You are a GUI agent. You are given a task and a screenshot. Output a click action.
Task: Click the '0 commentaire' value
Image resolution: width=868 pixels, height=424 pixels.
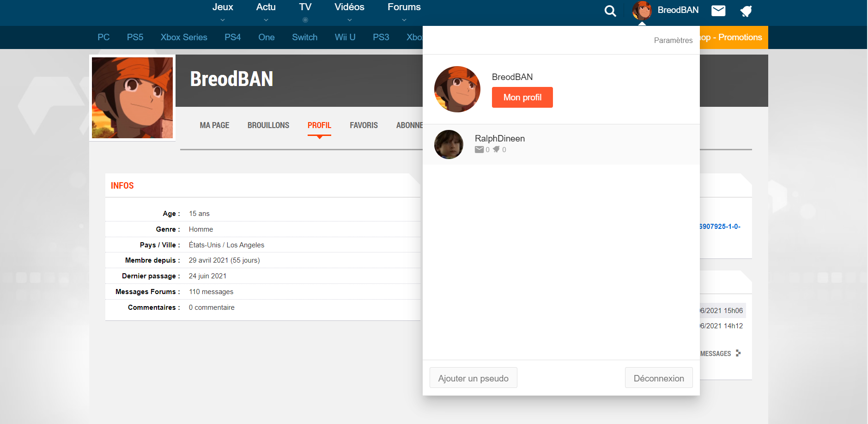pos(212,307)
